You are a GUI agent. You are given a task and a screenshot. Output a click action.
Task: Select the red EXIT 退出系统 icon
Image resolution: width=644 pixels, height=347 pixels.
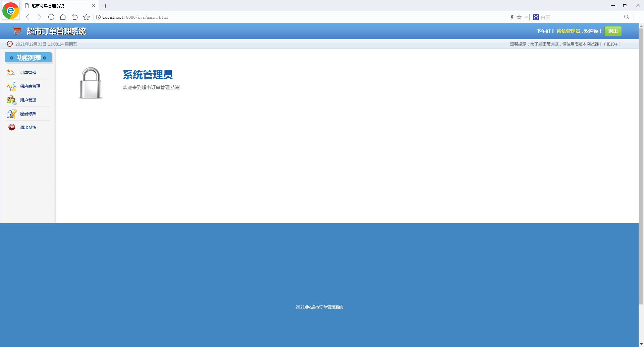coord(11,127)
